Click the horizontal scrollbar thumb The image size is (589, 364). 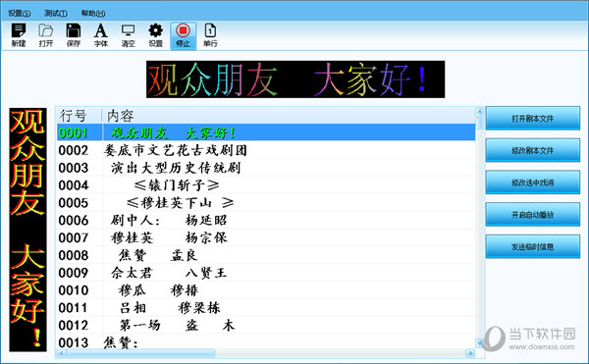click(140, 353)
